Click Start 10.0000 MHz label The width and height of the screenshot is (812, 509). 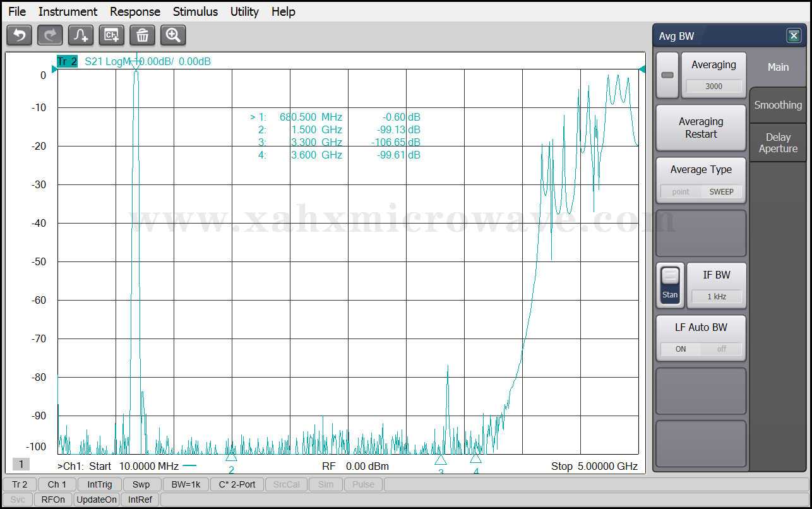pos(134,467)
